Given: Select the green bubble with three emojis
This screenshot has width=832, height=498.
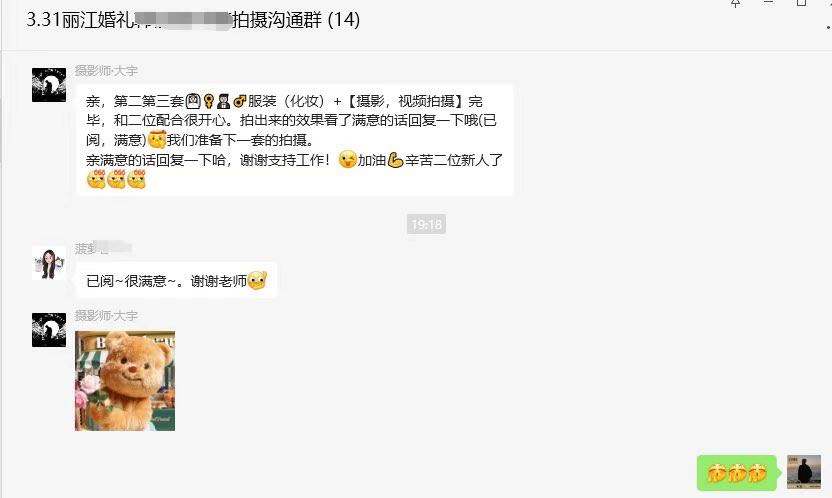Looking at the screenshot, I should pyautogui.click(x=736, y=473).
